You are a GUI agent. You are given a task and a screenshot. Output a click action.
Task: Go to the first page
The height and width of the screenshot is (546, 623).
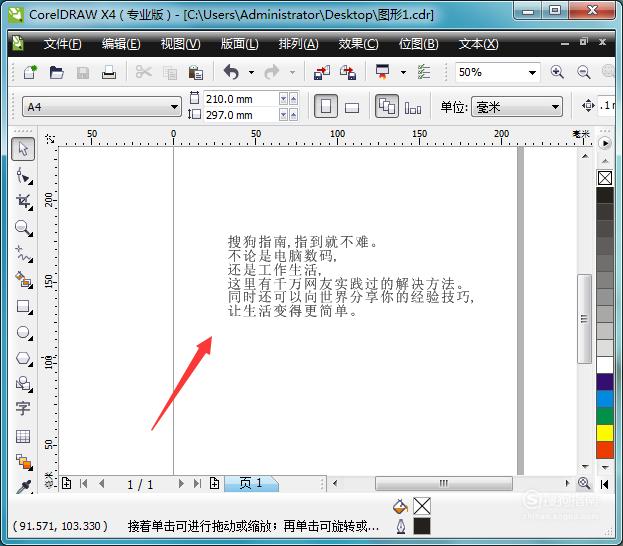click(x=83, y=484)
